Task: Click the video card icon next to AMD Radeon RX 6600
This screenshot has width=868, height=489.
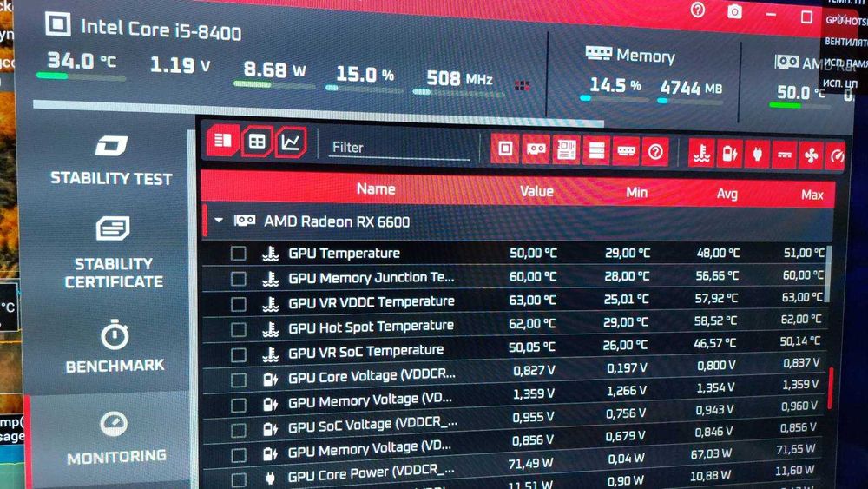Action: pos(245,221)
